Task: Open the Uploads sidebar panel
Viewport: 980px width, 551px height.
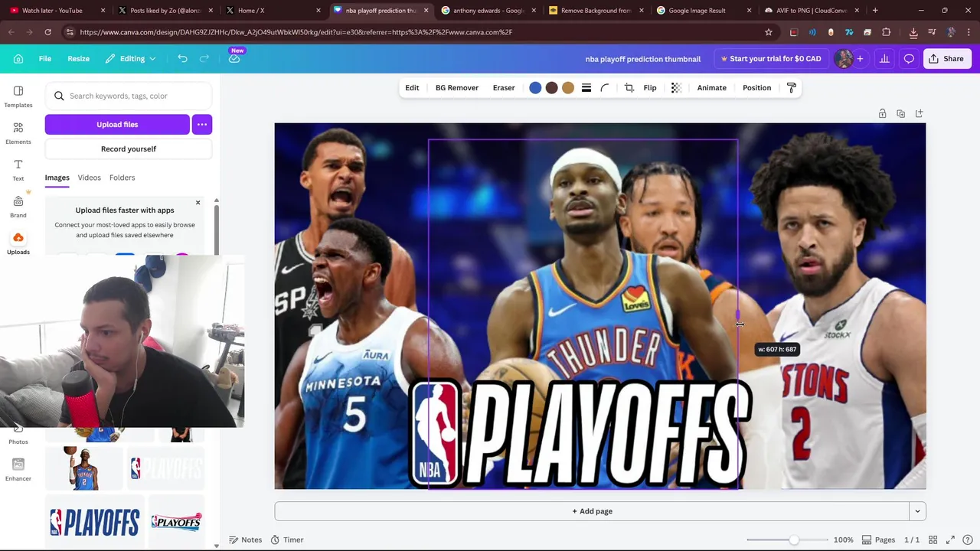Action: click(x=18, y=243)
